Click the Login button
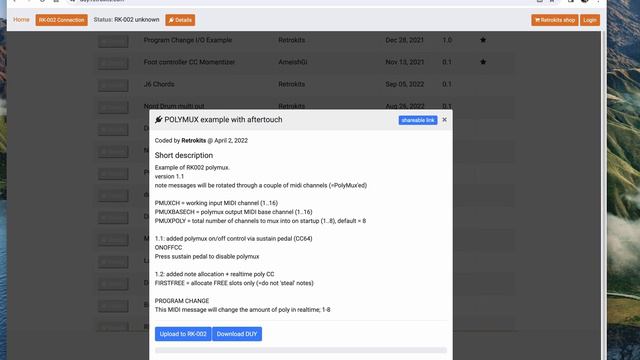640x360 pixels. 590,20
